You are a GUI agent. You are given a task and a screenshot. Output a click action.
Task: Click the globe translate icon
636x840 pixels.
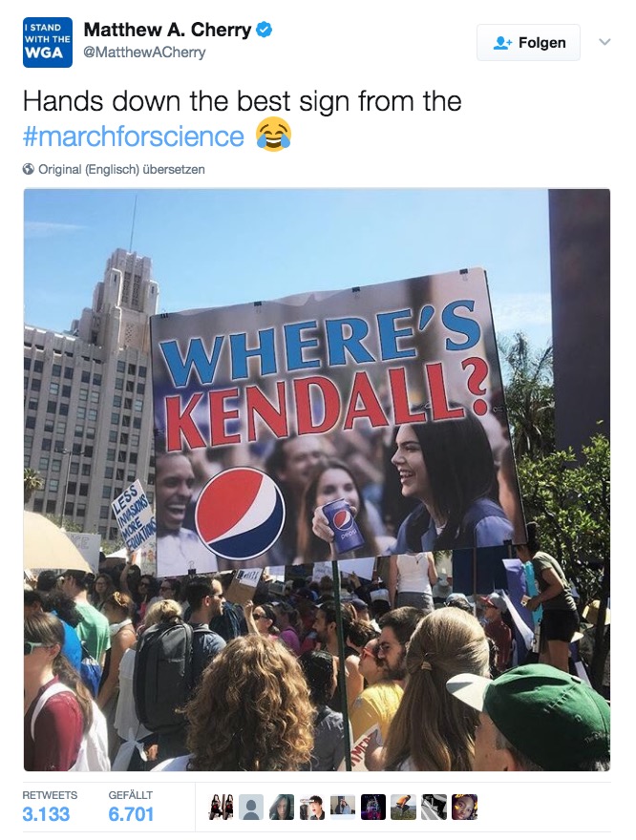coord(29,169)
